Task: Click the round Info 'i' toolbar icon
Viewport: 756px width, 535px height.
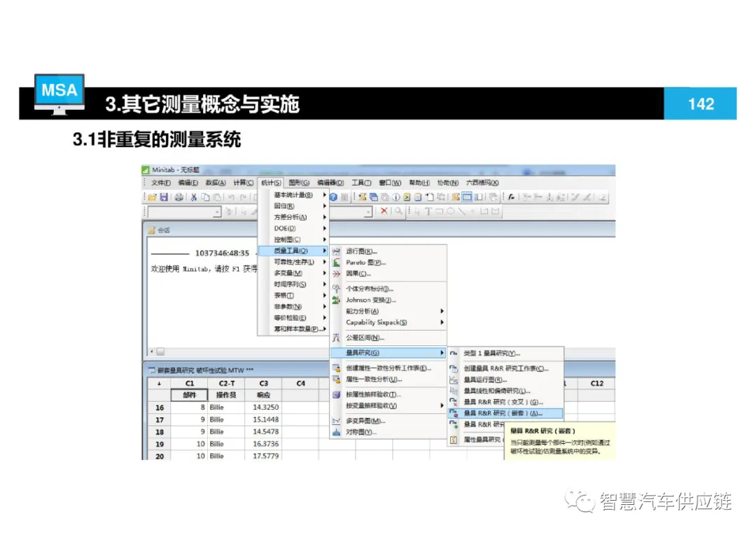Action: click(395, 197)
